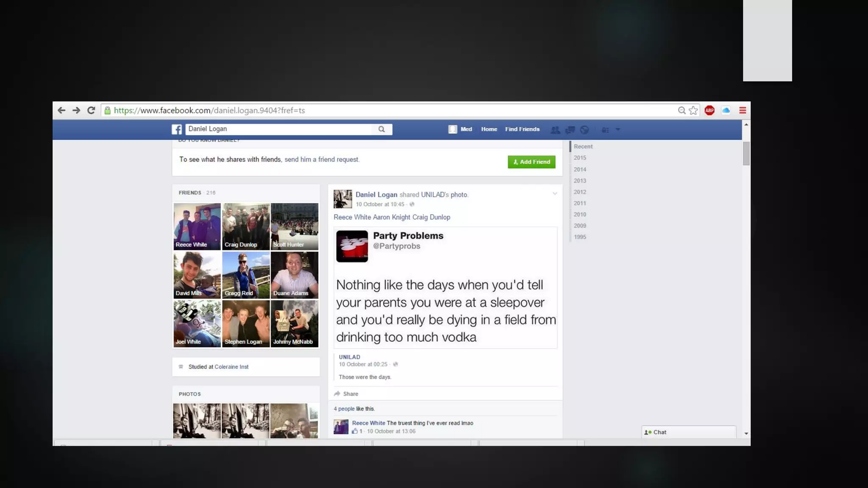Open the messages icon in navbar
This screenshot has width=868, height=488.
tap(570, 130)
